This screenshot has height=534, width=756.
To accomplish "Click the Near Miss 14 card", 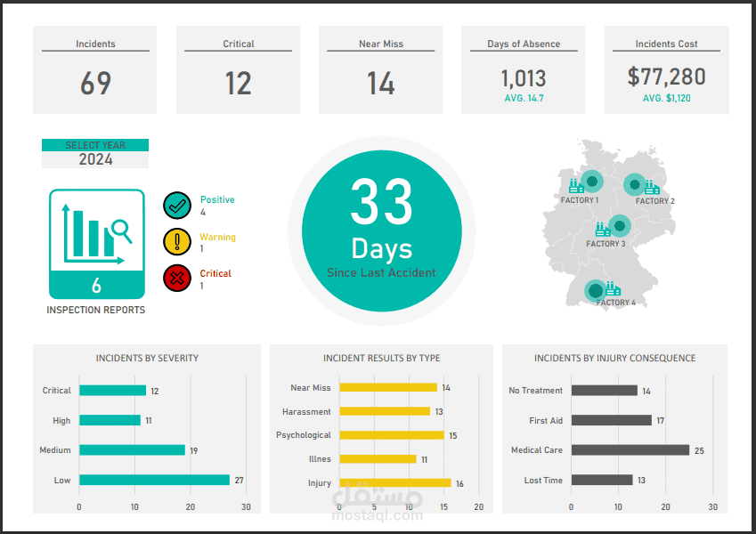I will (380, 70).
